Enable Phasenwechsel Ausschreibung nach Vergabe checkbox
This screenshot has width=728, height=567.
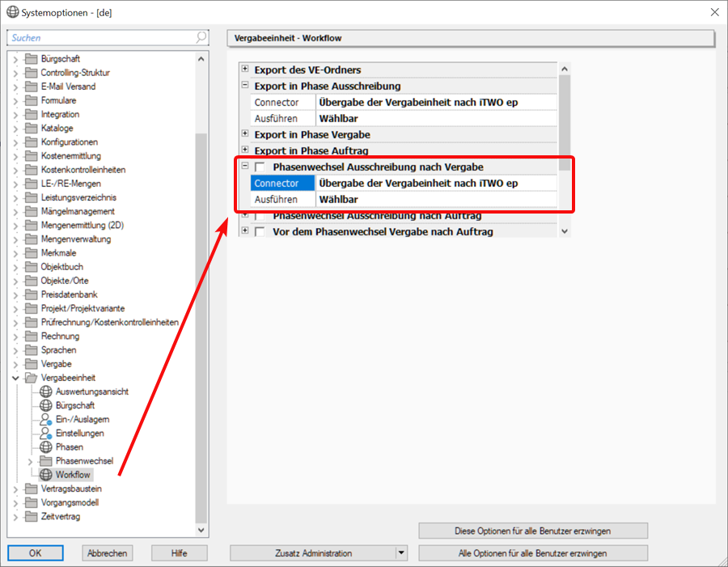pos(260,167)
